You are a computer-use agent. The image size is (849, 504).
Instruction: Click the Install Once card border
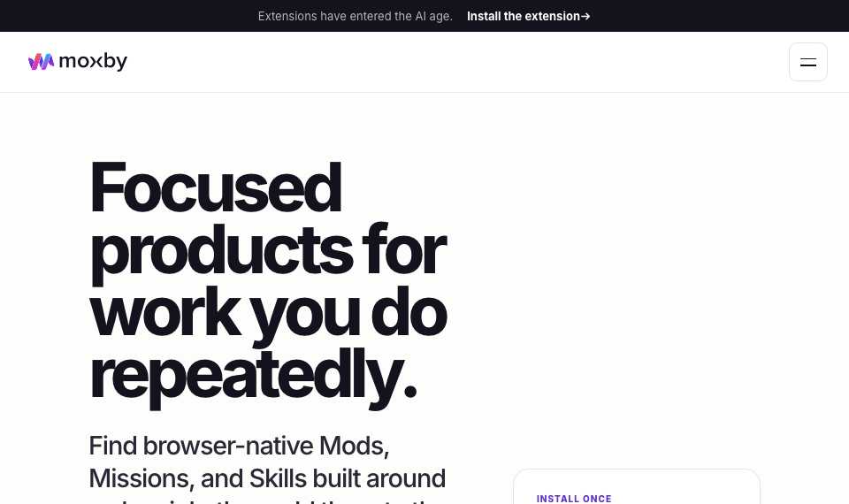[x=637, y=470]
